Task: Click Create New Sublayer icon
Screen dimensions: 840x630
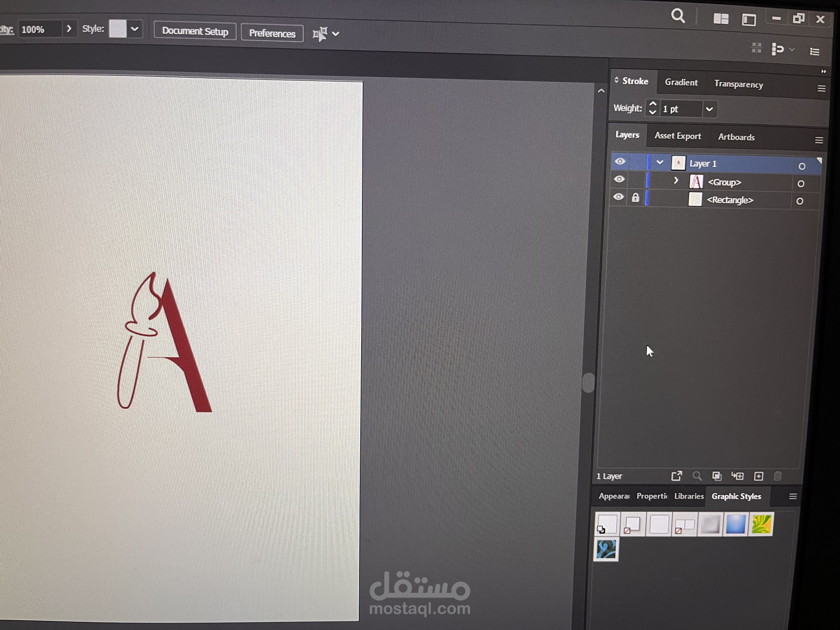Action: (x=737, y=476)
